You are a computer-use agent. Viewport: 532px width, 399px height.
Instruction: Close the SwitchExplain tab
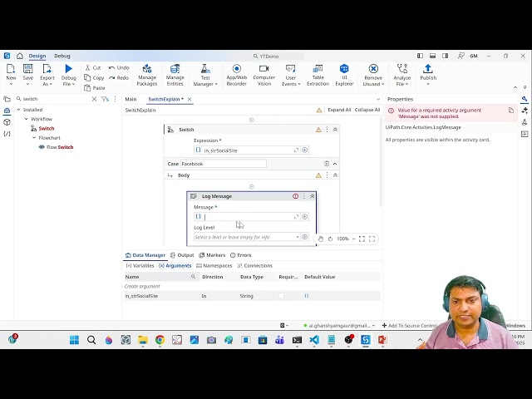click(x=190, y=99)
